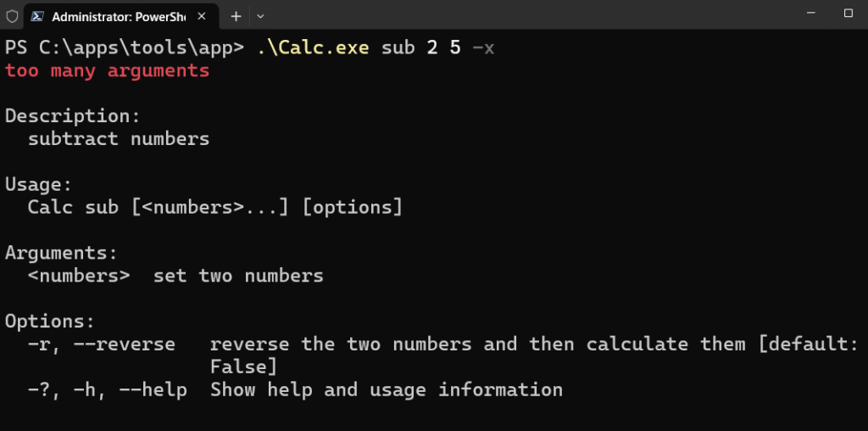Click the '<numbers>' argument entry
Image resolution: width=868 pixels, height=431 pixels.
79,276
